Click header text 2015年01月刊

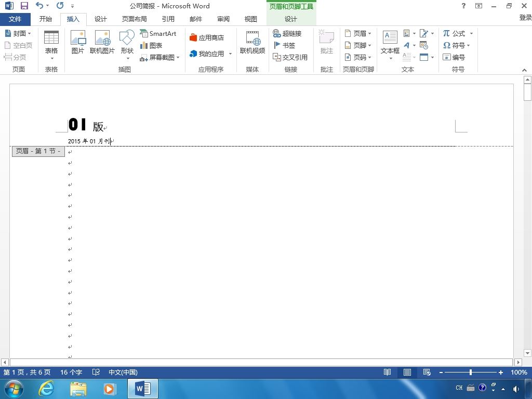89,141
